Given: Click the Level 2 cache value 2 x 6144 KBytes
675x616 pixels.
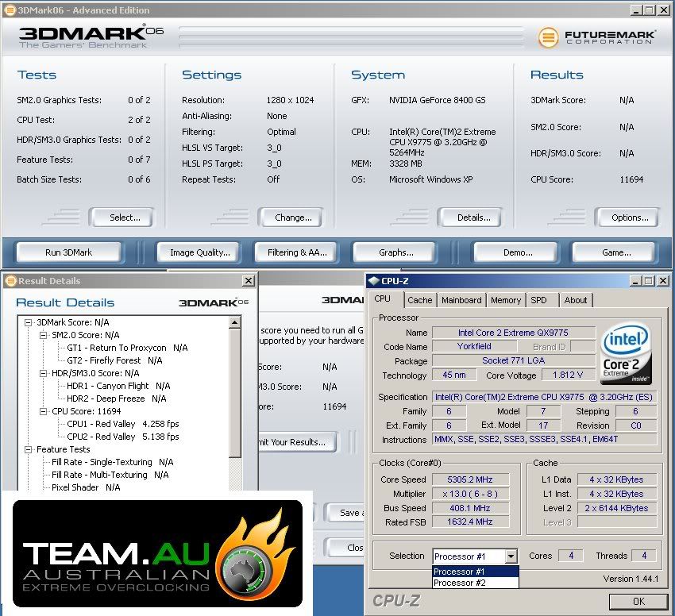Looking at the screenshot, I should pyautogui.click(x=616, y=508).
